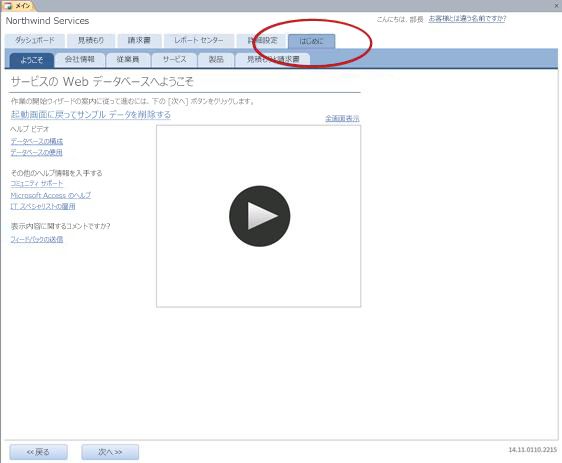The height and width of the screenshot is (463, 562).
Task: Open the コミュニティ サポート link
Action: [x=37, y=183]
